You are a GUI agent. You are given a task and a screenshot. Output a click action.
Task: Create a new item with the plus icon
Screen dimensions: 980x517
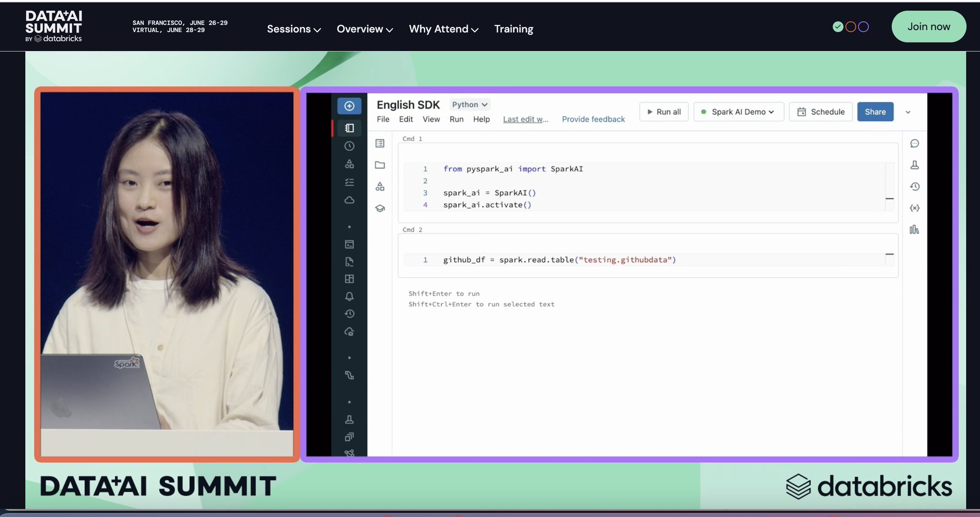coord(349,106)
